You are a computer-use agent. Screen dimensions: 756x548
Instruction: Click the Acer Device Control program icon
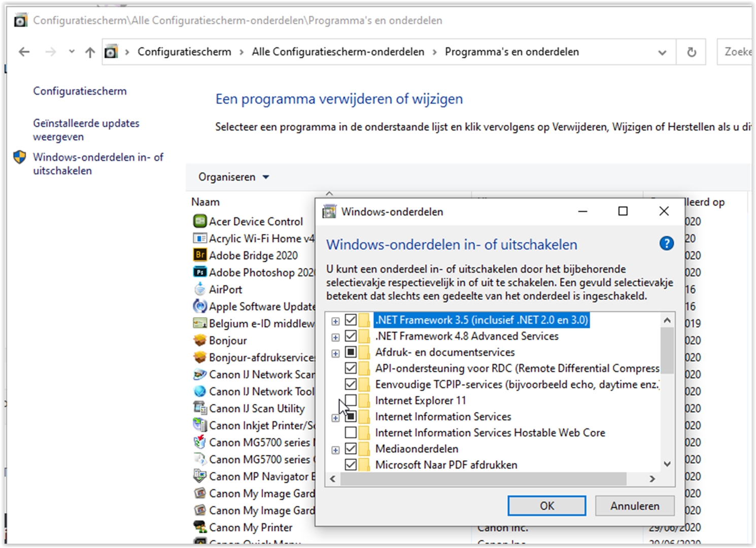(200, 221)
